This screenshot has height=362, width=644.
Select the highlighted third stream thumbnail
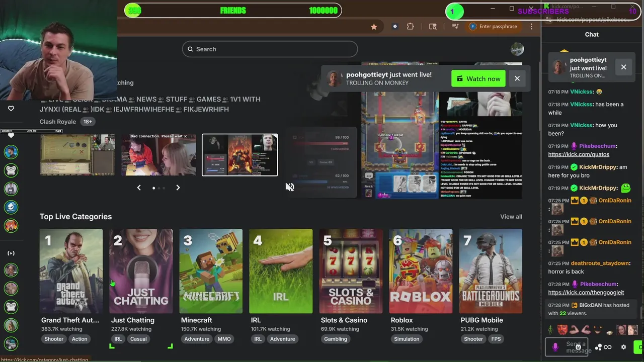(239, 155)
